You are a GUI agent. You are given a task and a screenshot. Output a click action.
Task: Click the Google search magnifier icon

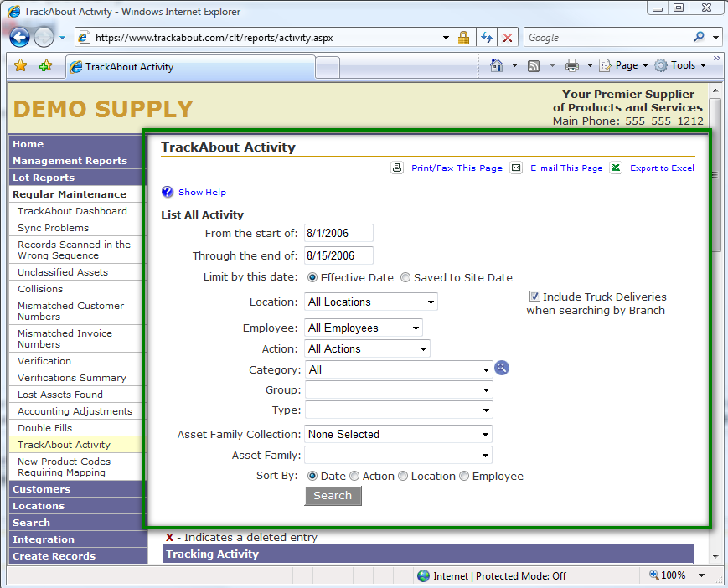[x=699, y=37]
